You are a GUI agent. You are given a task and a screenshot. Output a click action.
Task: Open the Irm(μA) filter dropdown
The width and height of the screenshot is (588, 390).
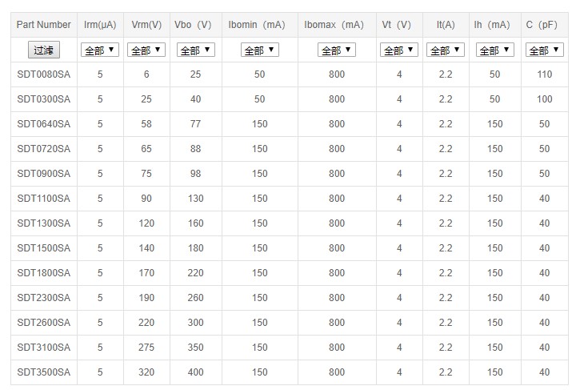click(x=100, y=50)
